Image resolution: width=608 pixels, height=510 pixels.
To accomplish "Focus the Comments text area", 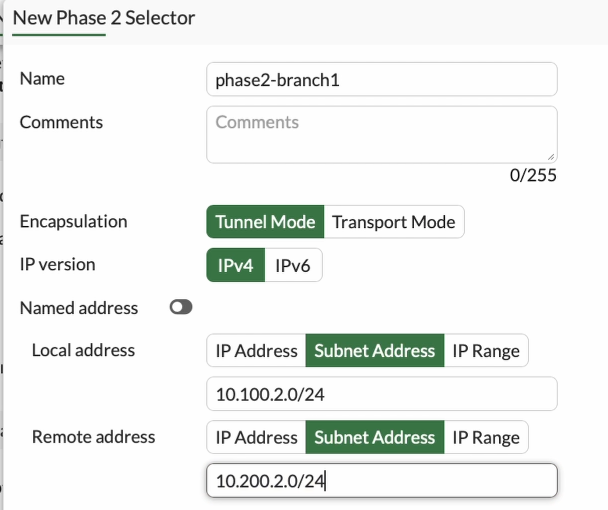I will click(381, 133).
